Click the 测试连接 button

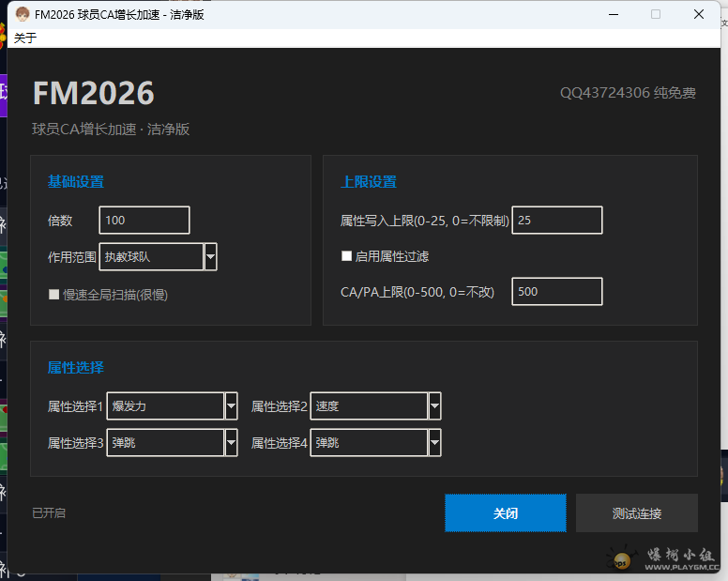tap(636, 513)
